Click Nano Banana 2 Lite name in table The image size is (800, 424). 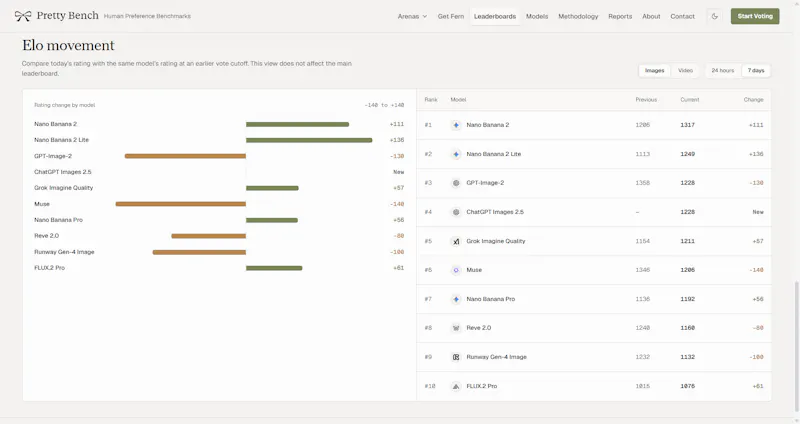click(x=493, y=154)
